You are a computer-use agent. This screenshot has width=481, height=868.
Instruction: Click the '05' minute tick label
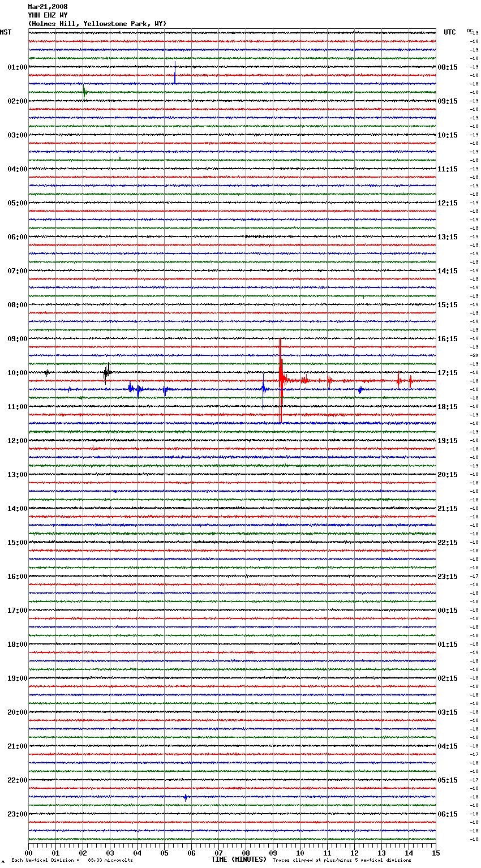164,853
